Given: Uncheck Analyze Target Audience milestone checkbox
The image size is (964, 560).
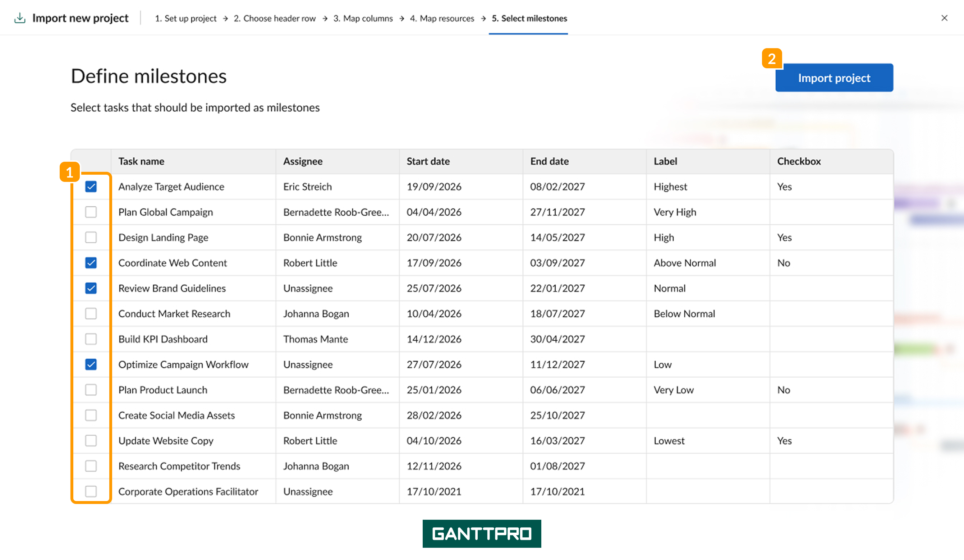Looking at the screenshot, I should click(x=91, y=187).
